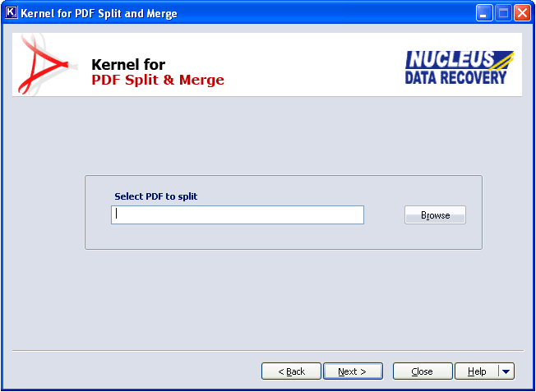Click the Nucleus Data Recovery logo
The image size is (536, 392).
pyautogui.click(x=459, y=67)
